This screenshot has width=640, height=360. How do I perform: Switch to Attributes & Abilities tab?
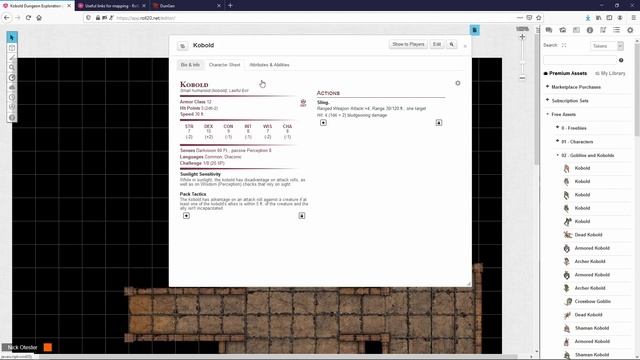(269, 65)
